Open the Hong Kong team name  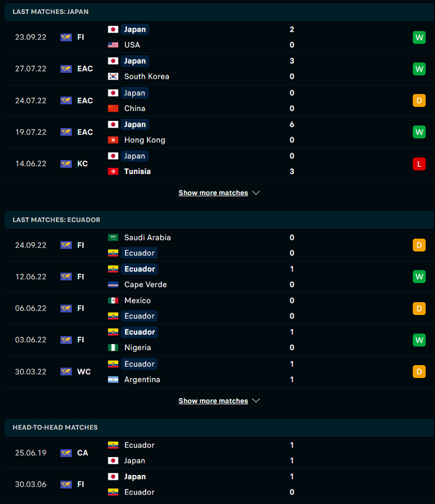coord(144,140)
